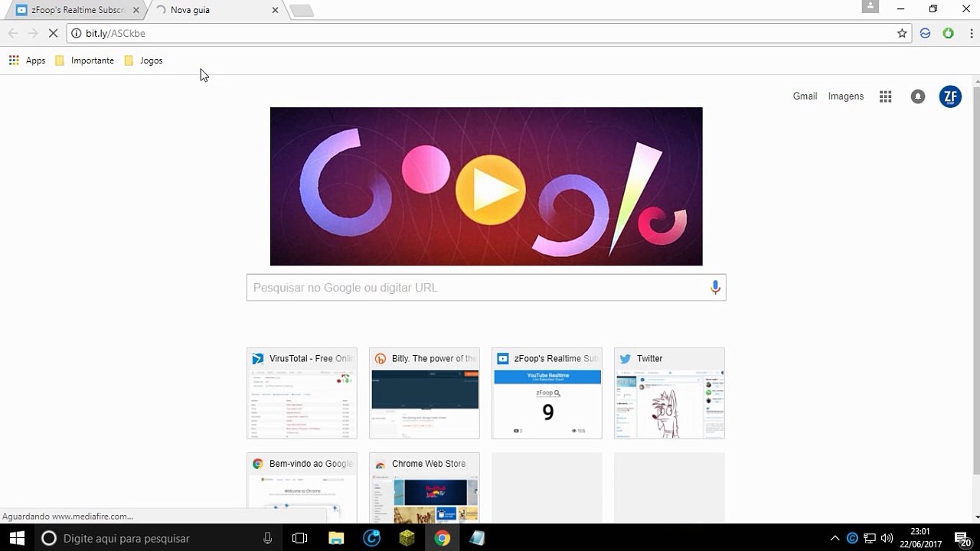
Task: Open the Google apps grid
Action: [885, 96]
